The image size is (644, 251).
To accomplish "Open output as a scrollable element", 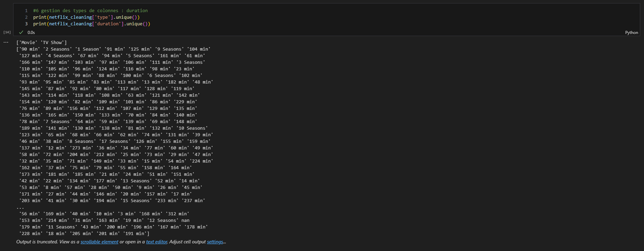I will click(x=99, y=242).
